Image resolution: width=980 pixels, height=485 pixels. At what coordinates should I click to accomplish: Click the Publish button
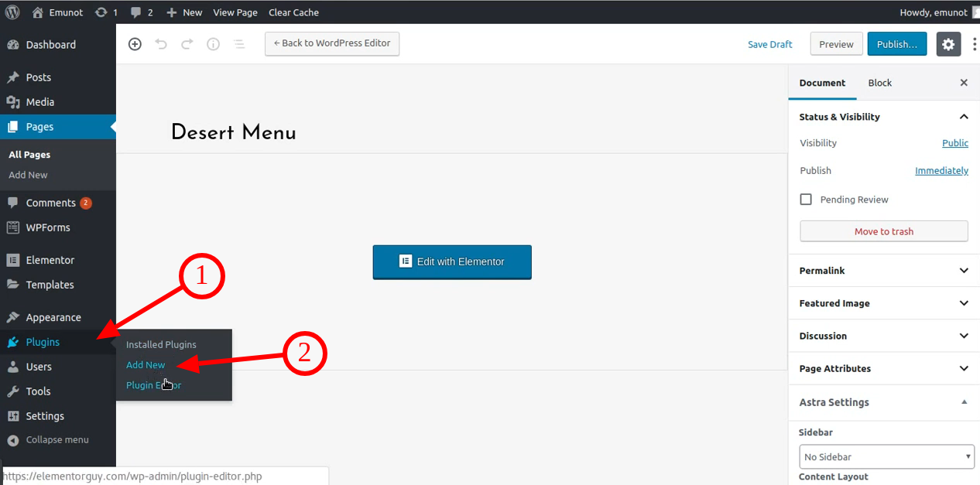click(x=896, y=44)
